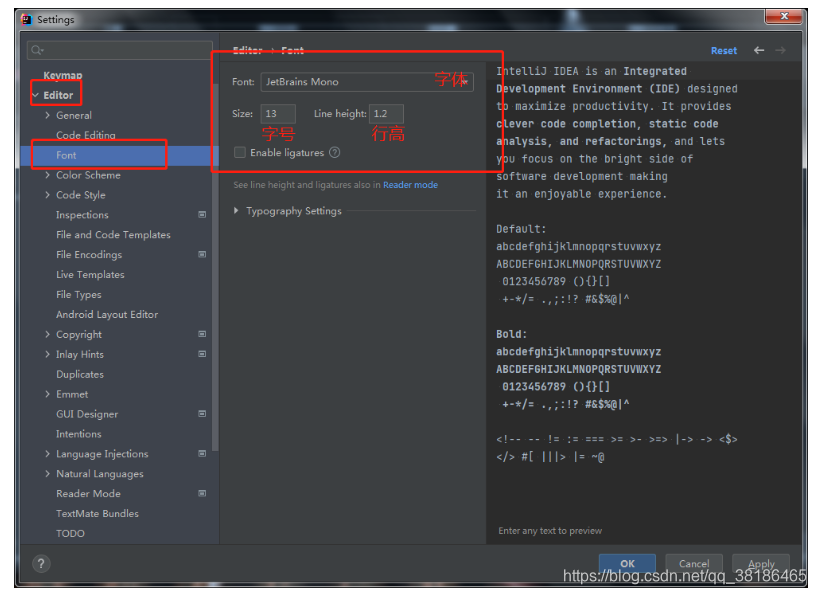Image resolution: width=817 pixels, height=595 pixels.
Task: Follow the Reader mode link
Action: [x=410, y=185]
